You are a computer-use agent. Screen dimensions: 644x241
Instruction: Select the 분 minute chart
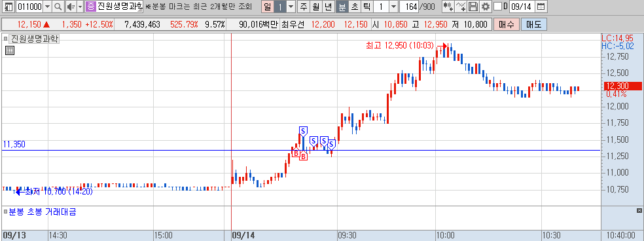point(342,7)
